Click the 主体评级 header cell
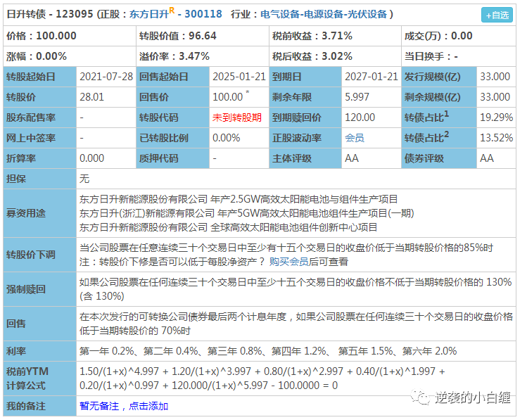527x420 pixels. pyautogui.click(x=305, y=158)
